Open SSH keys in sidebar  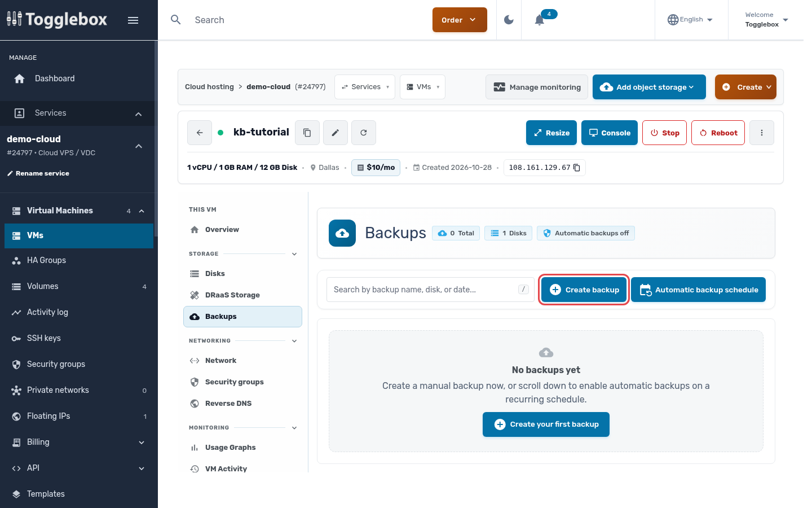(79, 338)
